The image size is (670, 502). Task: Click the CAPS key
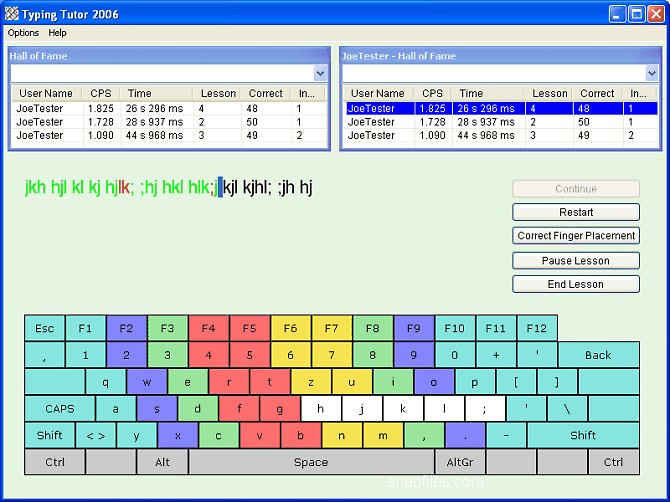click(x=60, y=409)
